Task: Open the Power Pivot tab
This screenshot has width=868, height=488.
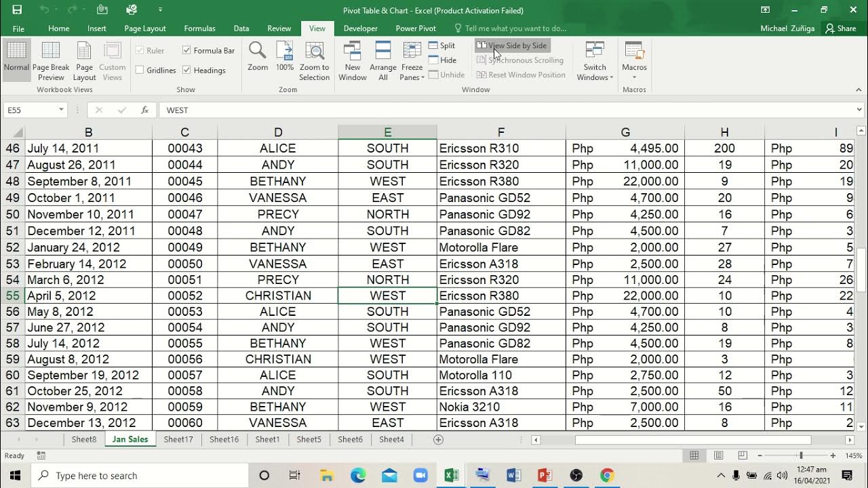Action: point(416,28)
